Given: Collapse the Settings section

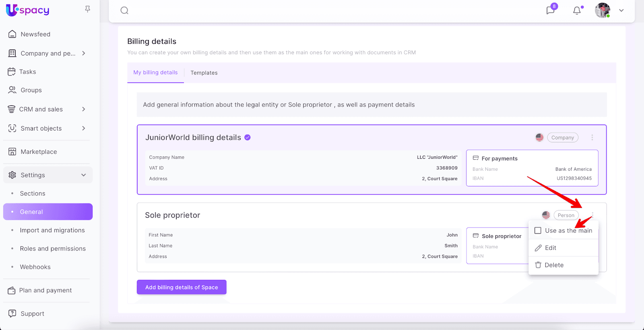Looking at the screenshot, I should coord(84,175).
